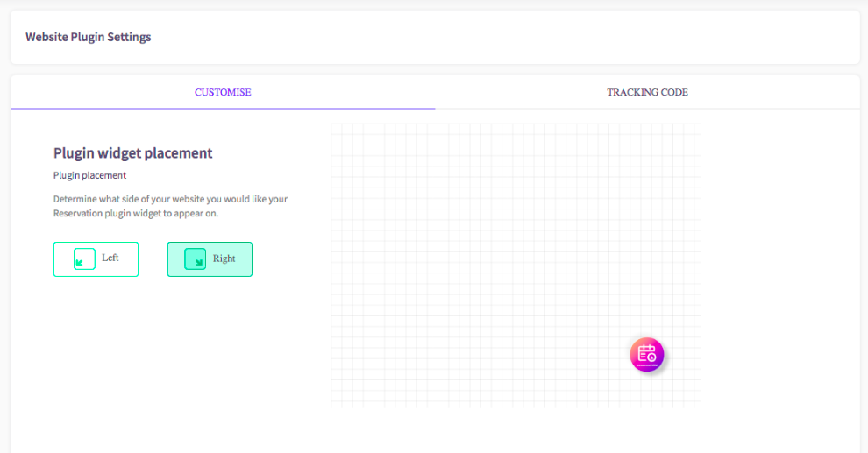
Task: Click the Plugin widget placement heading
Action: (x=133, y=153)
